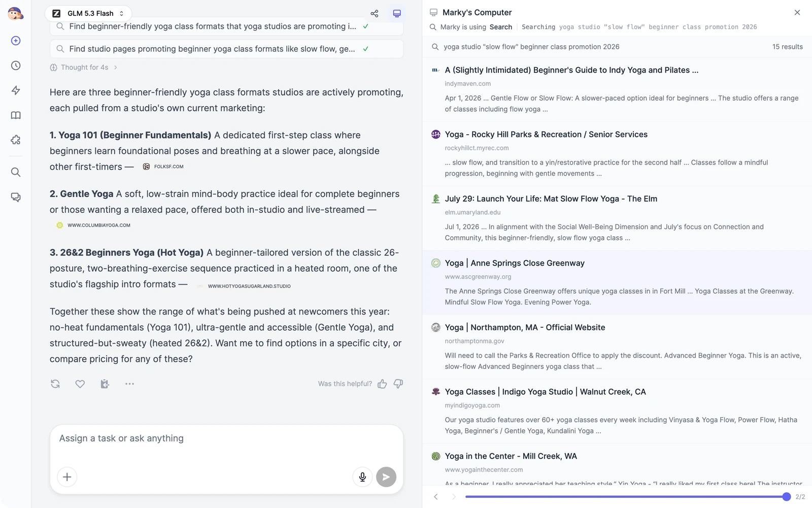Open the lightning bolt sidebar icon
Screen dimensions: 812x508
(16, 90)
